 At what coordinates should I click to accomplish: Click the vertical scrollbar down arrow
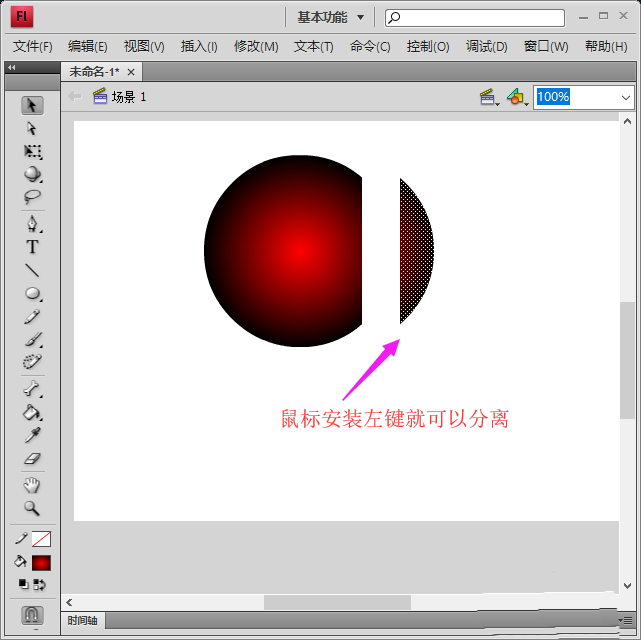pos(627,586)
